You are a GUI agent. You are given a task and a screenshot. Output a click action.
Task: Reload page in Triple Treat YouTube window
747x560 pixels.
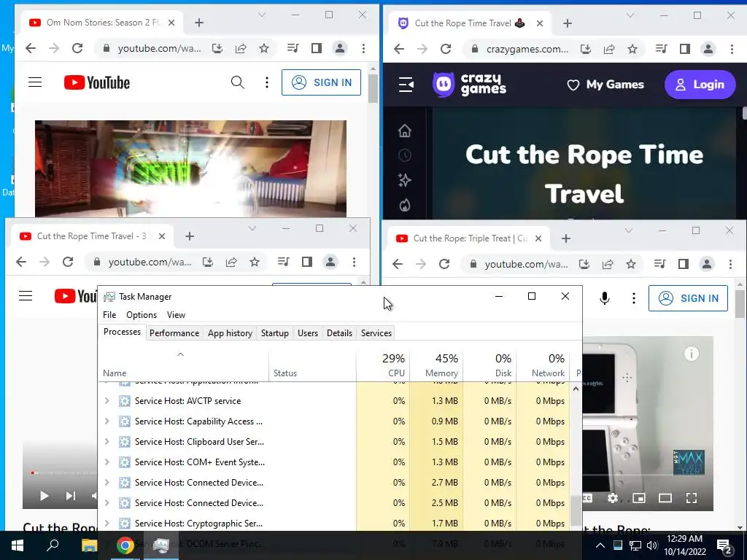[x=444, y=264]
